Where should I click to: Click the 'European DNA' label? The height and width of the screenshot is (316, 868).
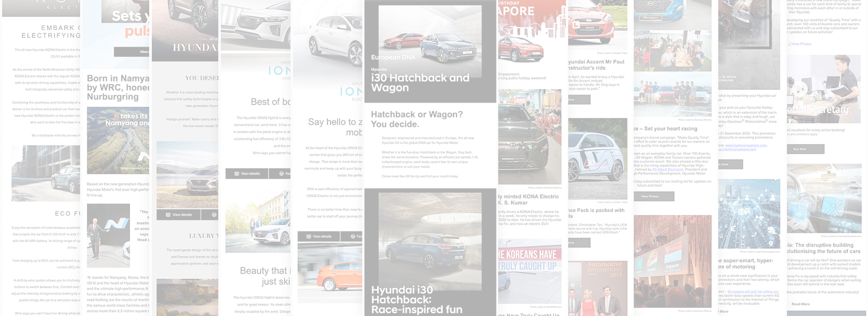coord(393,57)
